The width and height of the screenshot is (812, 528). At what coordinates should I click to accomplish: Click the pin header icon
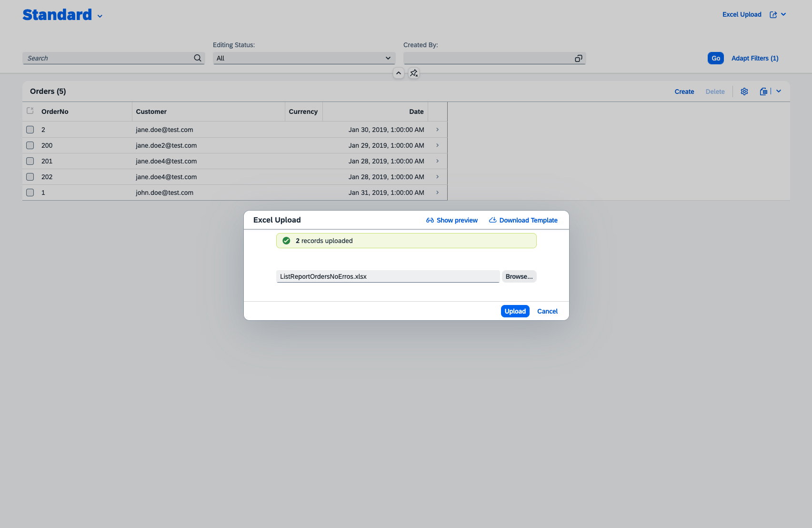[x=414, y=73]
